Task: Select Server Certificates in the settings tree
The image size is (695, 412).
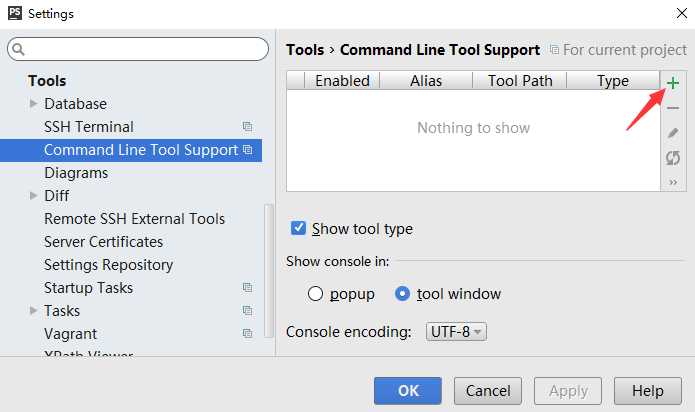Action: (103, 241)
